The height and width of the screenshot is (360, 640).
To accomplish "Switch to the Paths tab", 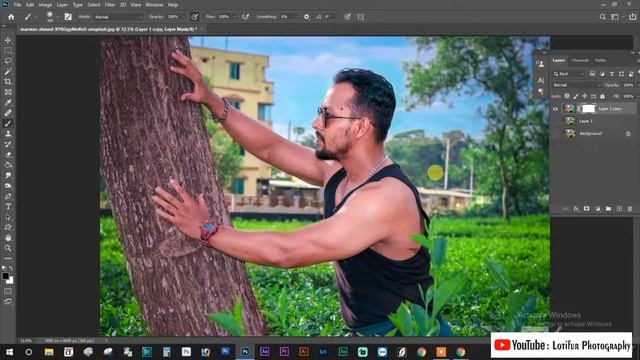I will (x=600, y=60).
